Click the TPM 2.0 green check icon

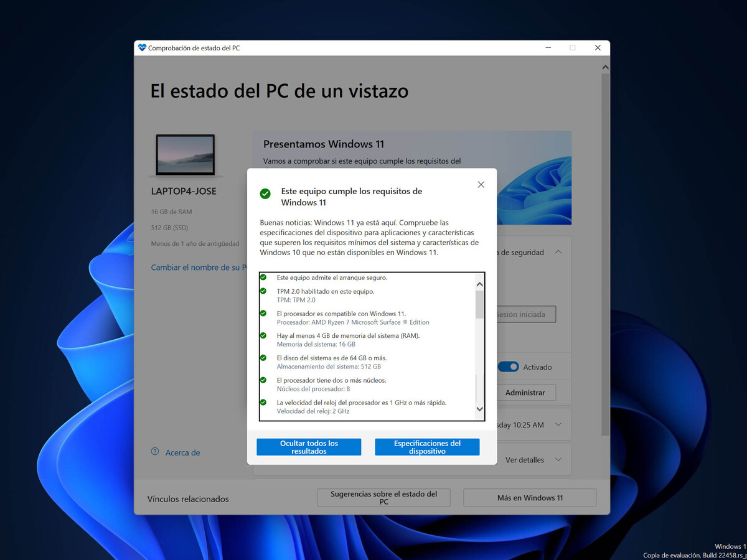[263, 291]
